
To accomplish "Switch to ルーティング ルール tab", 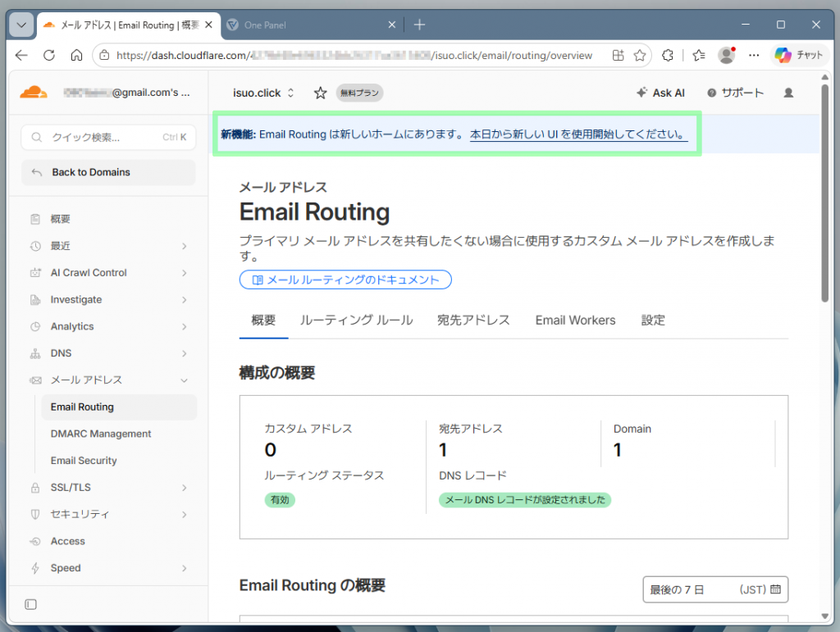I will click(x=356, y=321).
